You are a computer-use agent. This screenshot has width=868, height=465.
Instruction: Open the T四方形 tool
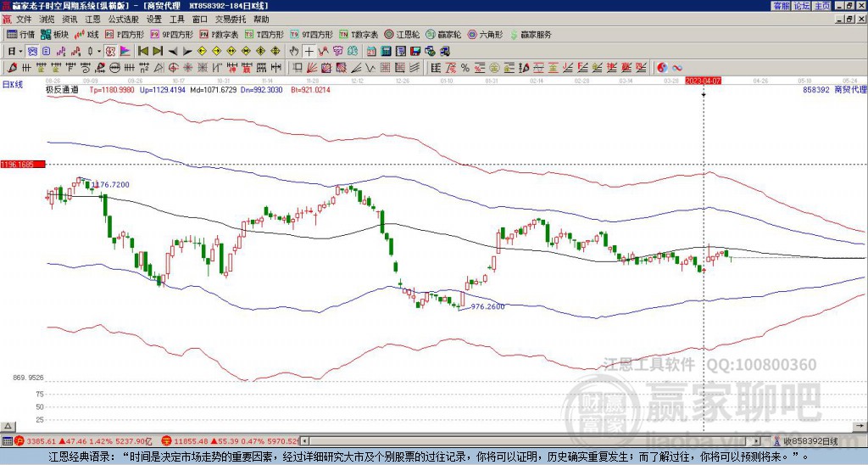264,34
